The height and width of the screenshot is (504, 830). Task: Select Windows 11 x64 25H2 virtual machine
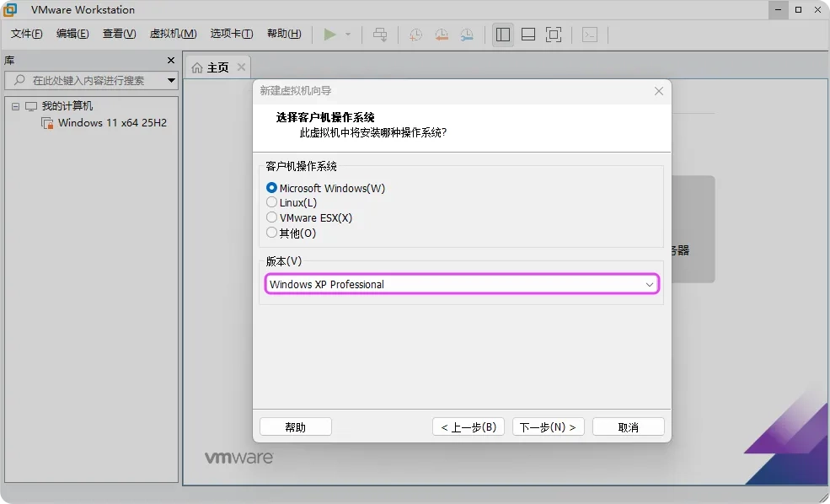112,123
